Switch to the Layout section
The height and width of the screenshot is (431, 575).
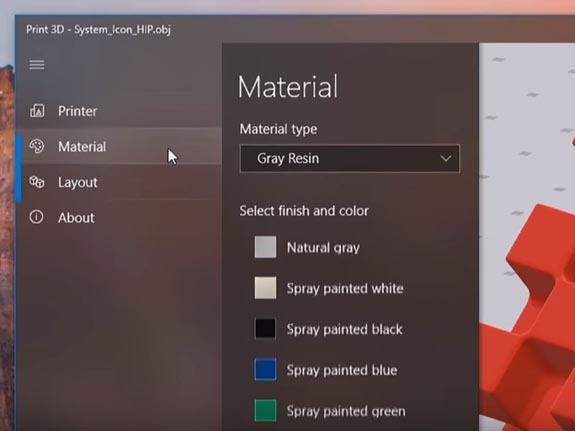coord(118,182)
